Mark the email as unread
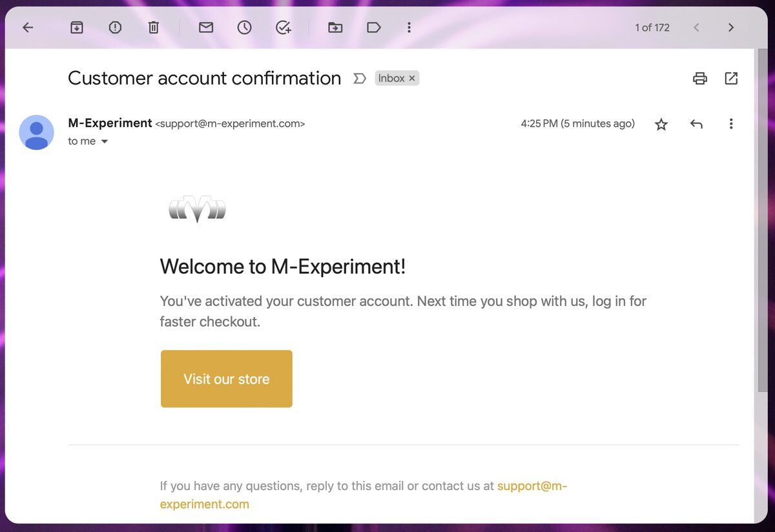This screenshot has width=775, height=532. click(x=205, y=27)
